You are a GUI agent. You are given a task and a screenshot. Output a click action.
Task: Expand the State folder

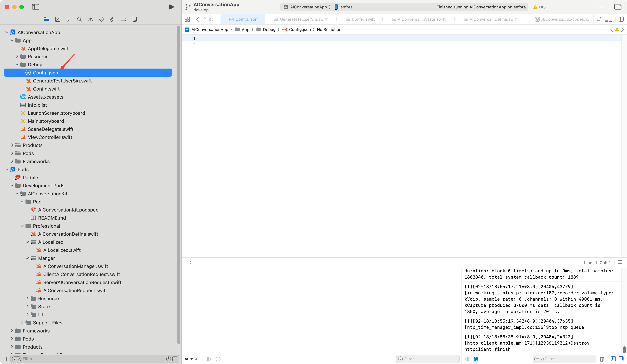pyautogui.click(x=27, y=307)
